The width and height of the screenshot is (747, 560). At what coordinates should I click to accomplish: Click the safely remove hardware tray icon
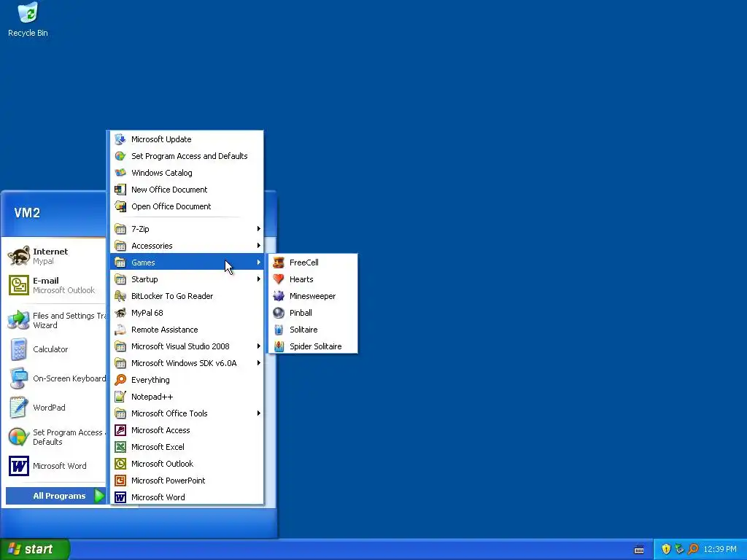pyautogui.click(x=679, y=549)
